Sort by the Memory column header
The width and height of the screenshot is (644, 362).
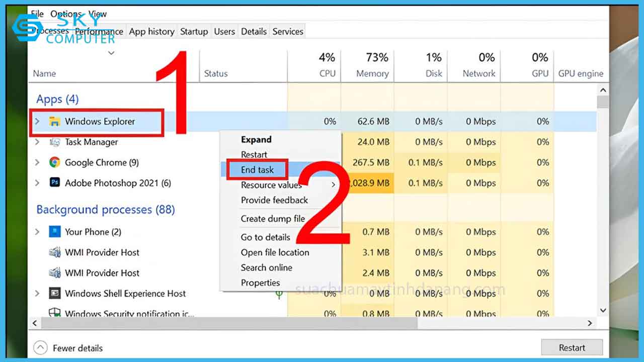click(x=372, y=73)
